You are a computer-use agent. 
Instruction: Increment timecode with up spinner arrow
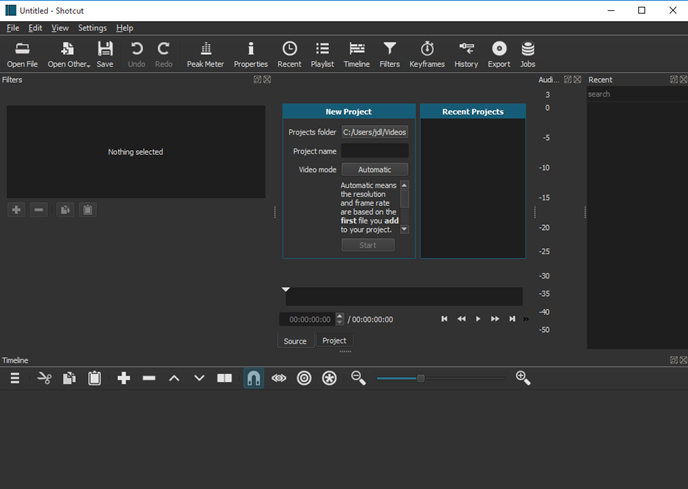340,316
